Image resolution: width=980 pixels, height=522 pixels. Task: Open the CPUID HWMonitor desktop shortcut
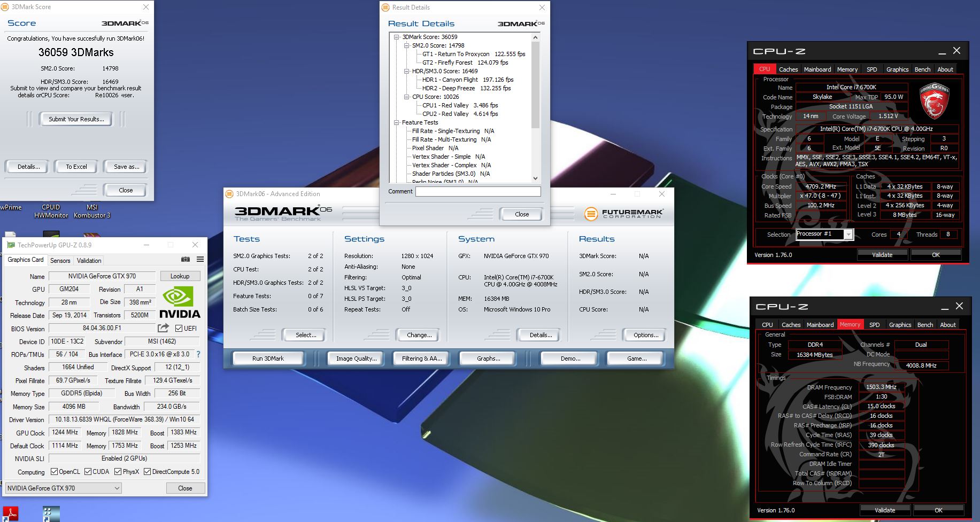pos(51,211)
